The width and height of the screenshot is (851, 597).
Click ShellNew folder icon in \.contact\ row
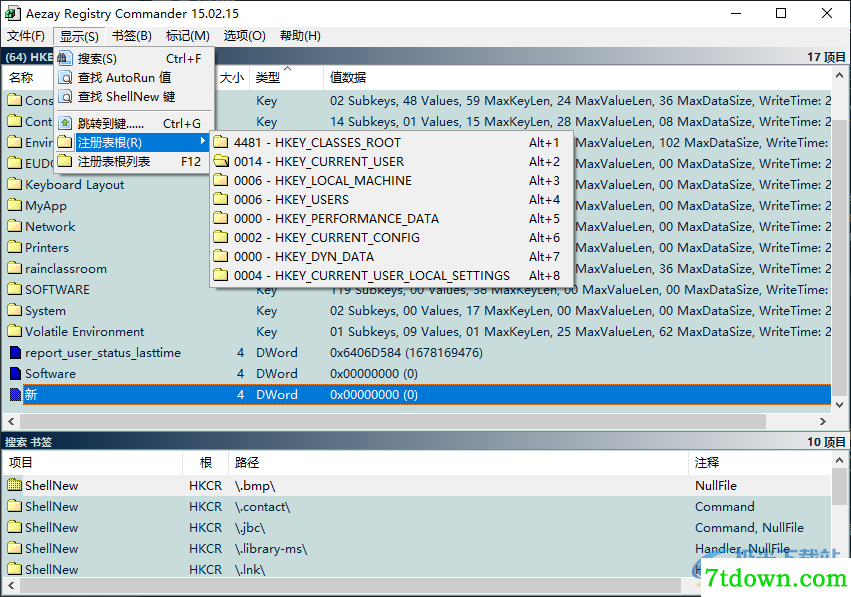pyautogui.click(x=15, y=506)
